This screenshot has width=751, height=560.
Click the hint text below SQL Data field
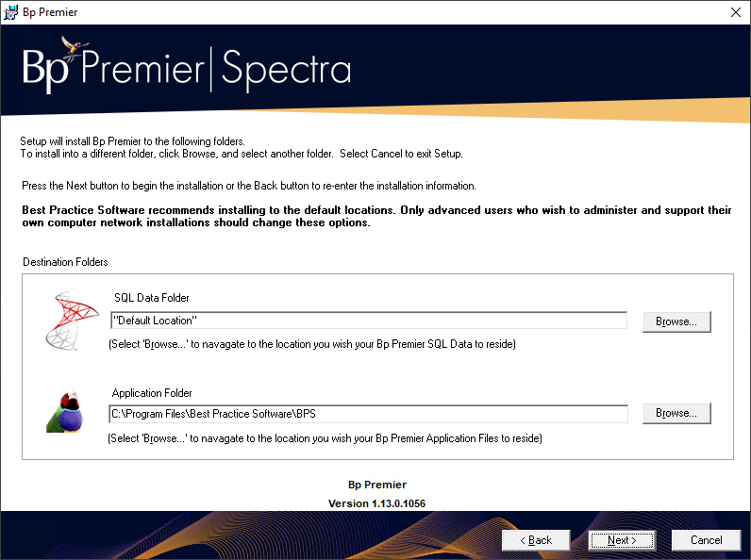312,344
